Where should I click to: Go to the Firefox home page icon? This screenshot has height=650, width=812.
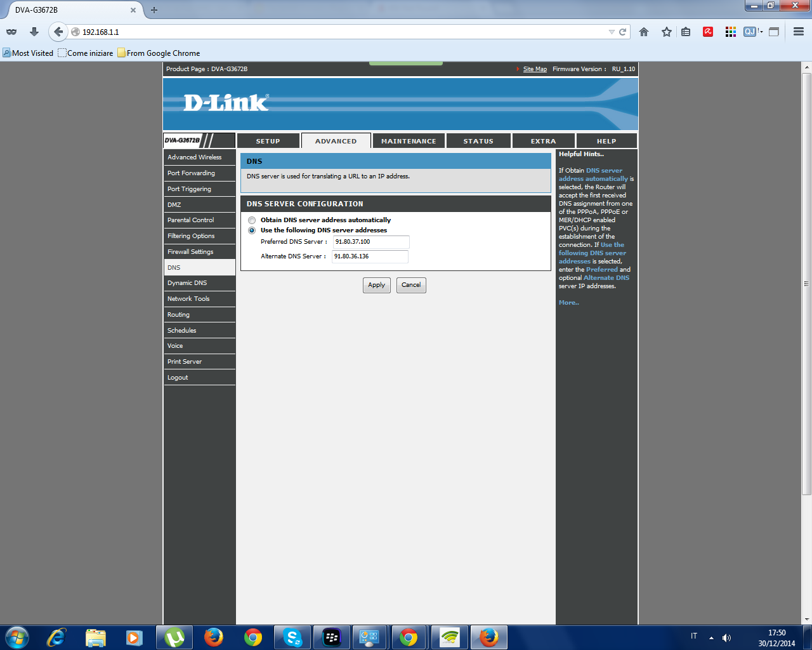tap(644, 32)
